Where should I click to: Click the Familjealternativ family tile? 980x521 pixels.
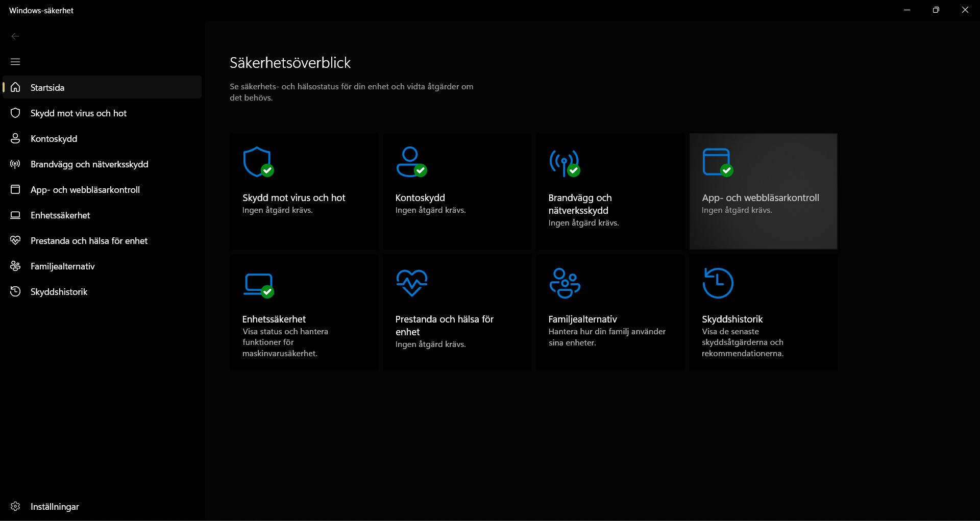click(x=609, y=311)
